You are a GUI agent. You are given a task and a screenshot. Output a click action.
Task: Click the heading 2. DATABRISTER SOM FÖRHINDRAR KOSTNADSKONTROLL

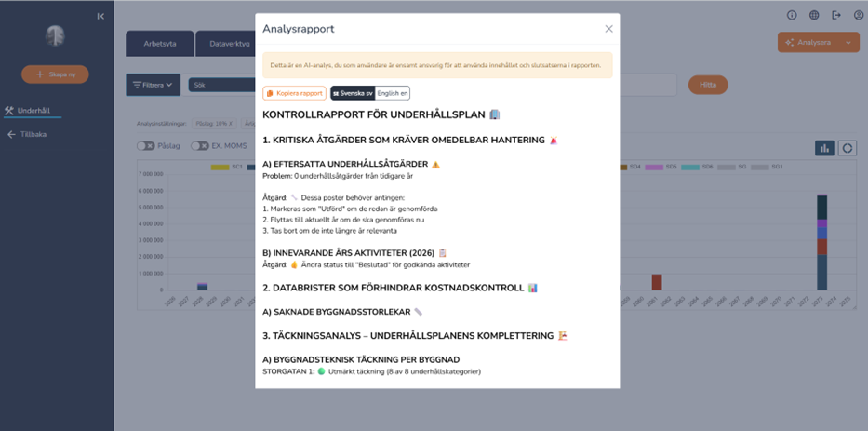pyautogui.click(x=400, y=288)
